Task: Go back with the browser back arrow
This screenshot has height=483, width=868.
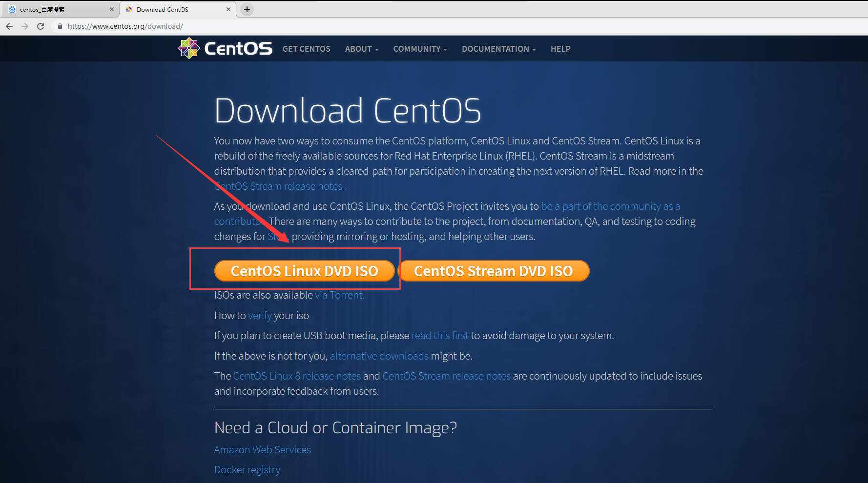Action: (x=9, y=26)
